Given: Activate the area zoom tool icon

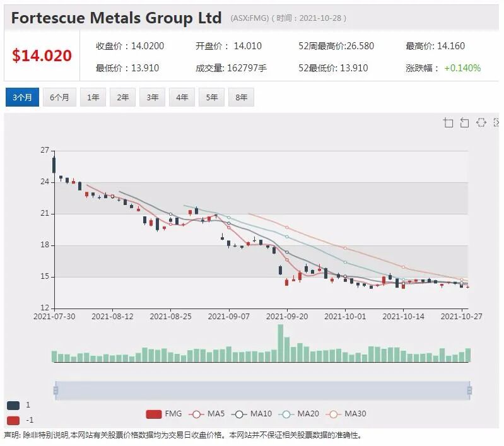Looking at the screenshot, I should (x=448, y=122).
